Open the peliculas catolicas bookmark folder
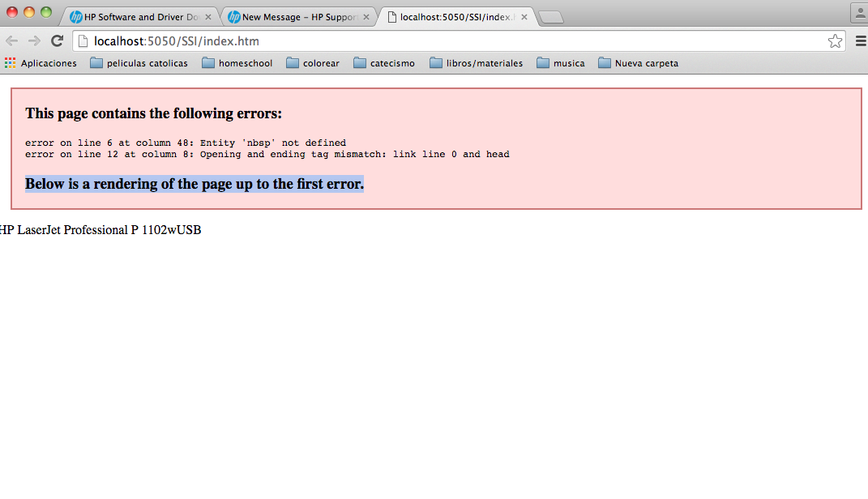Screen dimensions: 868x499 [x=139, y=63]
